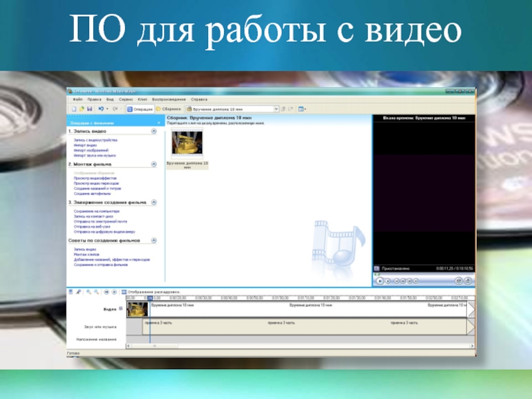
Task: Click the zoom in magnifier on timeline
Action: tap(89, 291)
